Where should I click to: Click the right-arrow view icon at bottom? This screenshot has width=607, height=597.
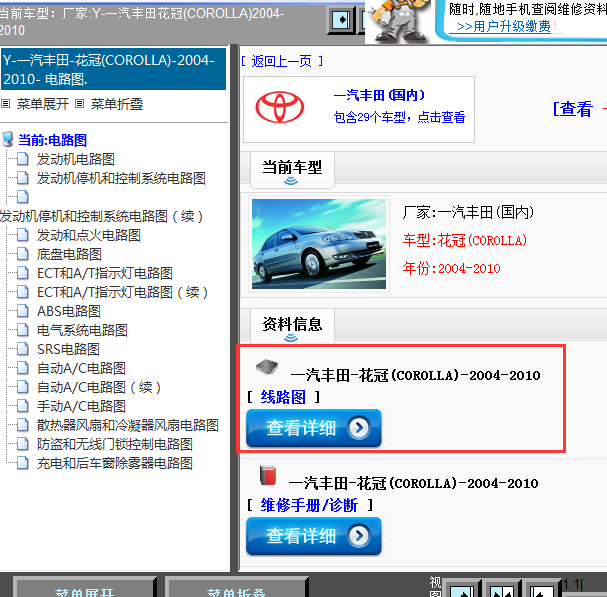(462, 590)
